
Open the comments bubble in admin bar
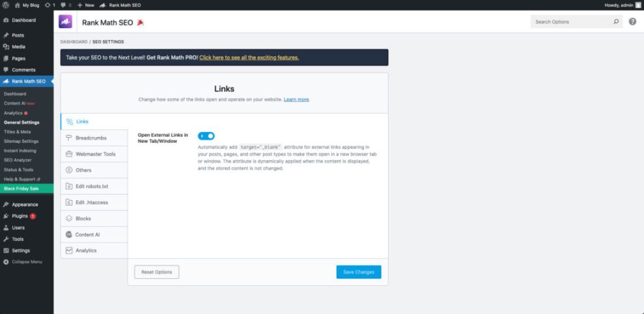pos(66,5)
